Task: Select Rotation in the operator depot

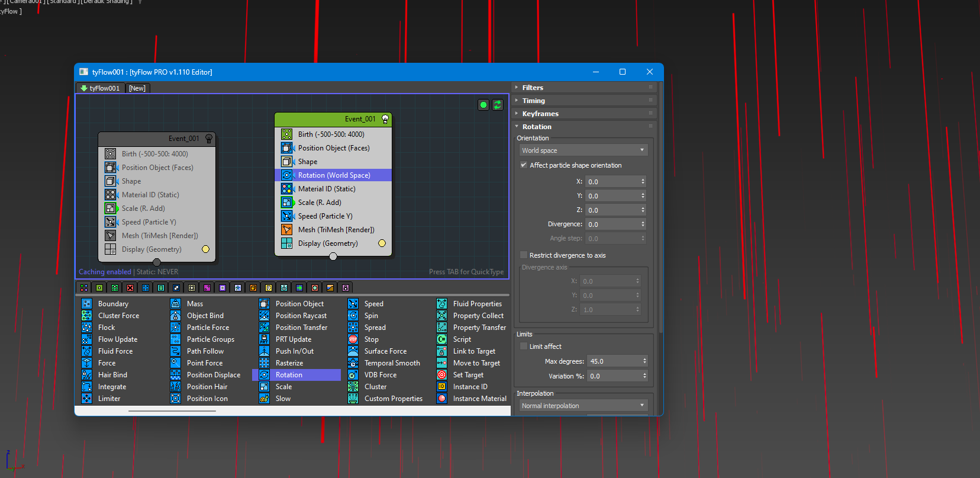Action: click(x=296, y=375)
